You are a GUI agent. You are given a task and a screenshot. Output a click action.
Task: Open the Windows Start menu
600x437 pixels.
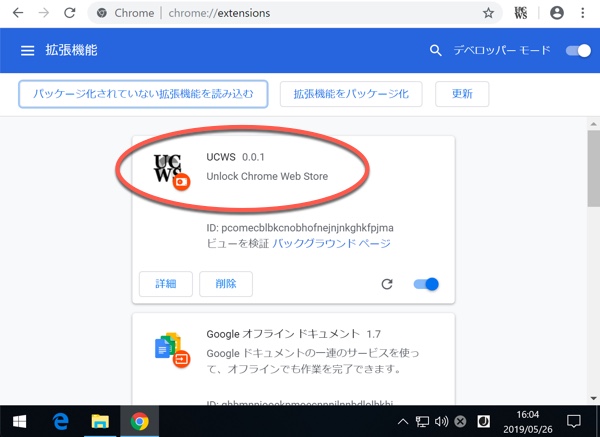pyautogui.click(x=19, y=422)
